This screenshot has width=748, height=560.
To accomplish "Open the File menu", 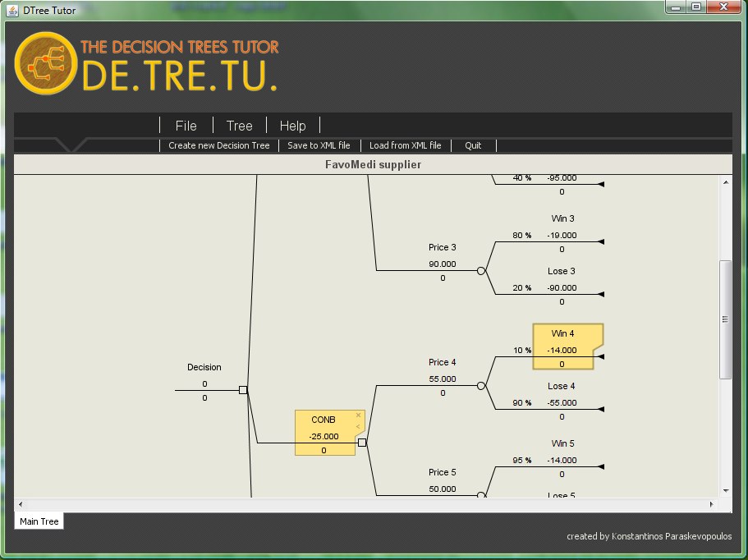I will 186,126.
